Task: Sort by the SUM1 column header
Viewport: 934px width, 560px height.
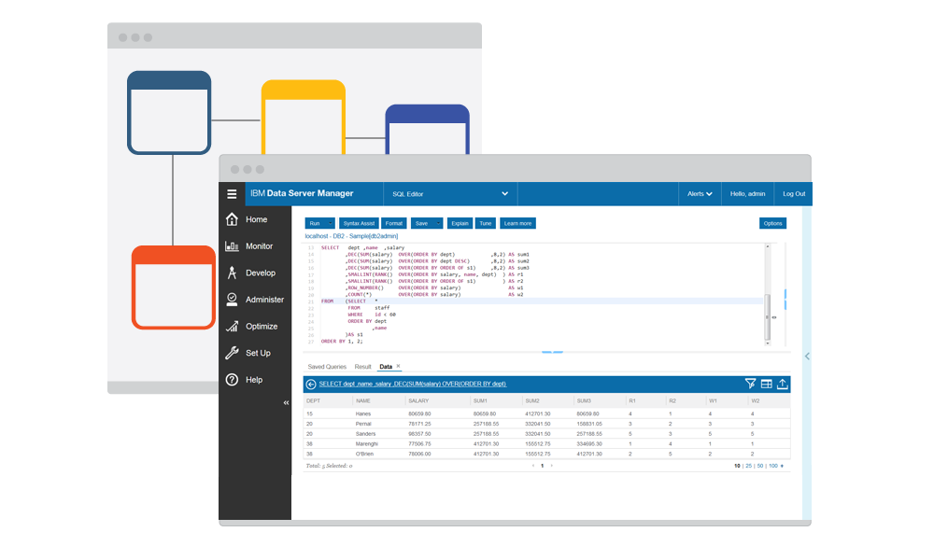Action: click(480, 401)
